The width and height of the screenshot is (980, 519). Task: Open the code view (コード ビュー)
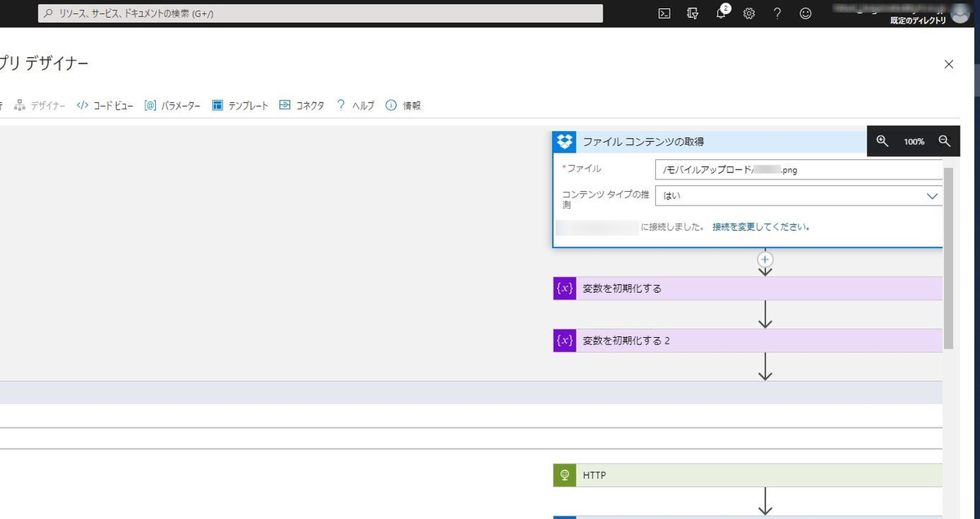point(105,105)
